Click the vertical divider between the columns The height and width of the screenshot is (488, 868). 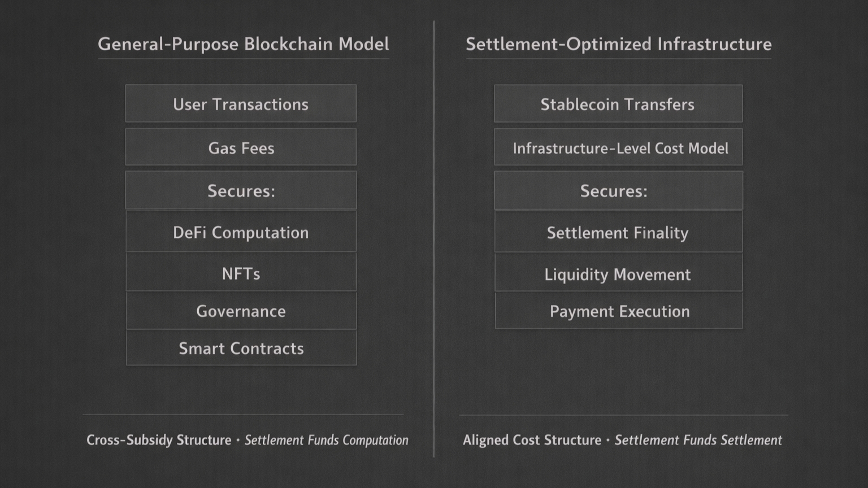pyautogui.click(x=434, y=237)
